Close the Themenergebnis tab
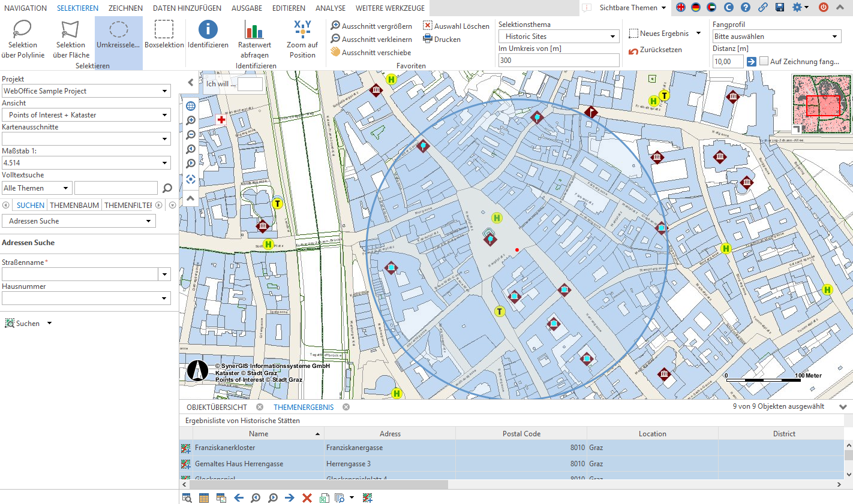The width and height of the screenshot is (853, 504). click(346, 407)
